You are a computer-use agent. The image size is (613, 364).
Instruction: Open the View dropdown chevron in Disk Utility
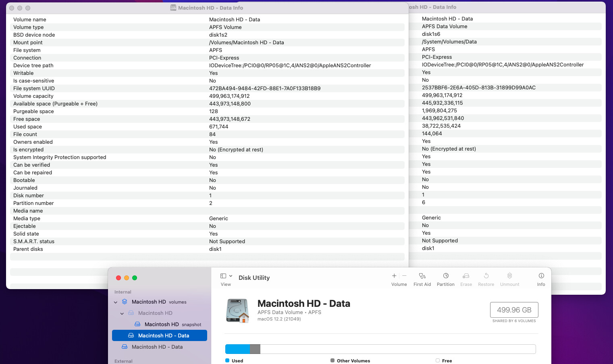point(231,276)
